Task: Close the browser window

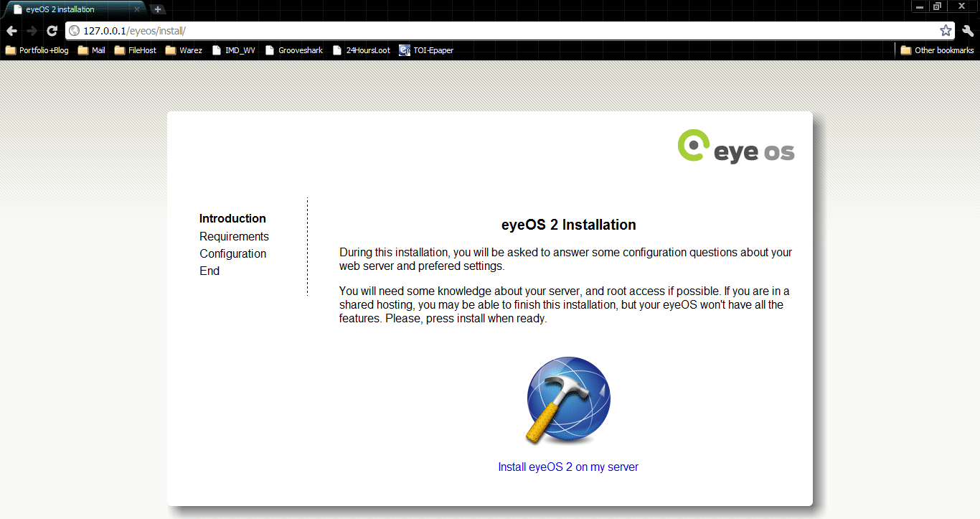Action: click(962, 6)
